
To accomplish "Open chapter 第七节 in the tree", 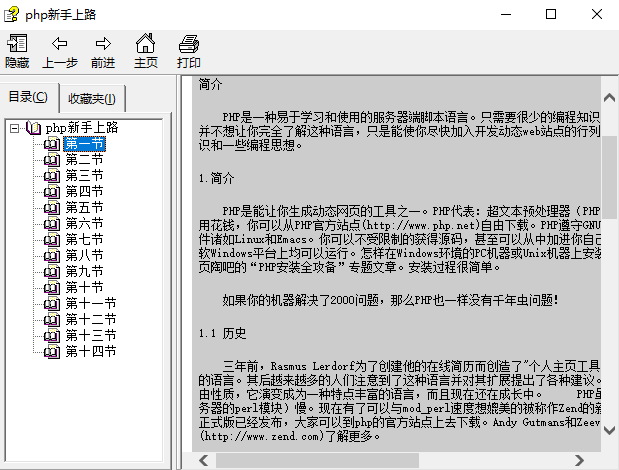I will [84, 240].
